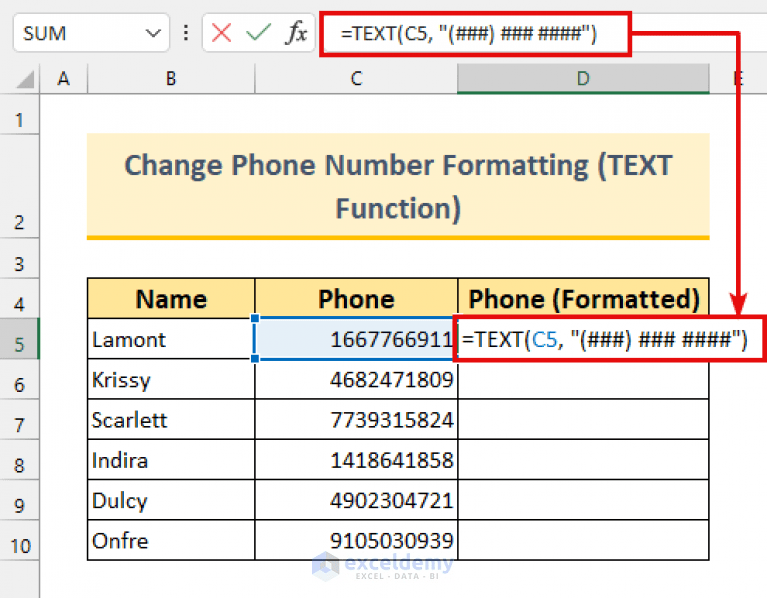Select column B header
Screen dimensions: 767x598
click(x=171, y=79)
